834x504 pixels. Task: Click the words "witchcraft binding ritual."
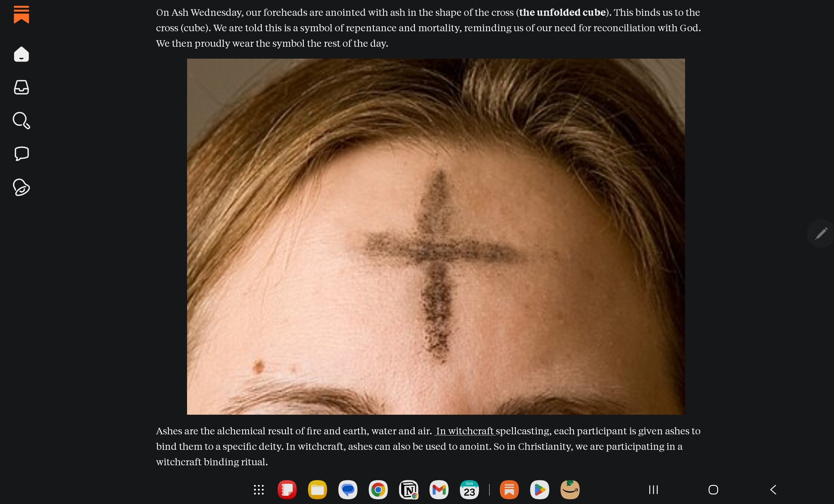pos(212,462)
